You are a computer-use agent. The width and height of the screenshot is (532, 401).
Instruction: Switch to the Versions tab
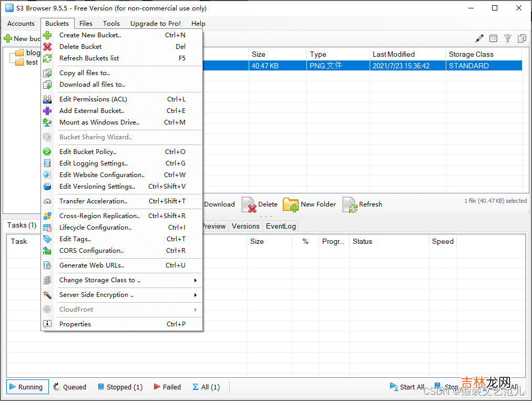coord(245,227)
